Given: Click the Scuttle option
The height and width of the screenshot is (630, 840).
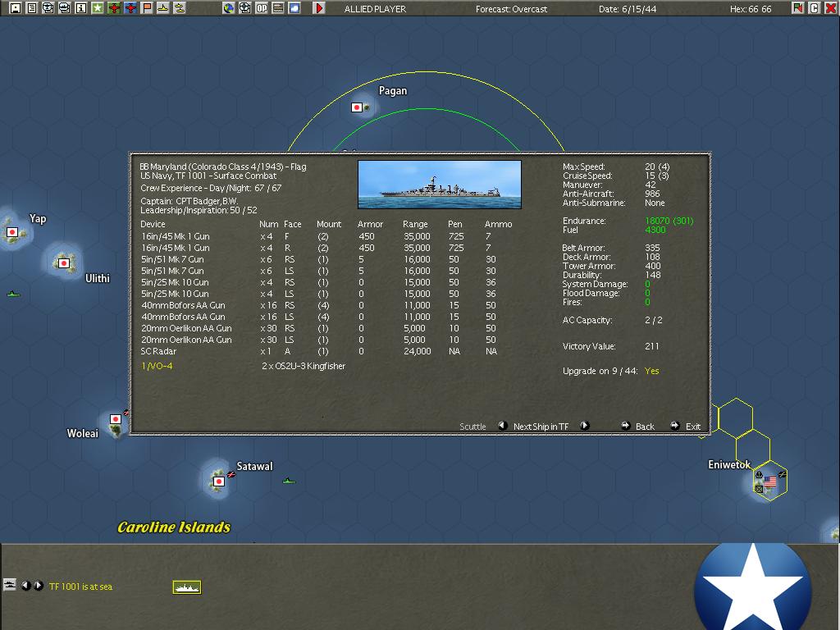Looking at the screenshot, I should point(472,427).
